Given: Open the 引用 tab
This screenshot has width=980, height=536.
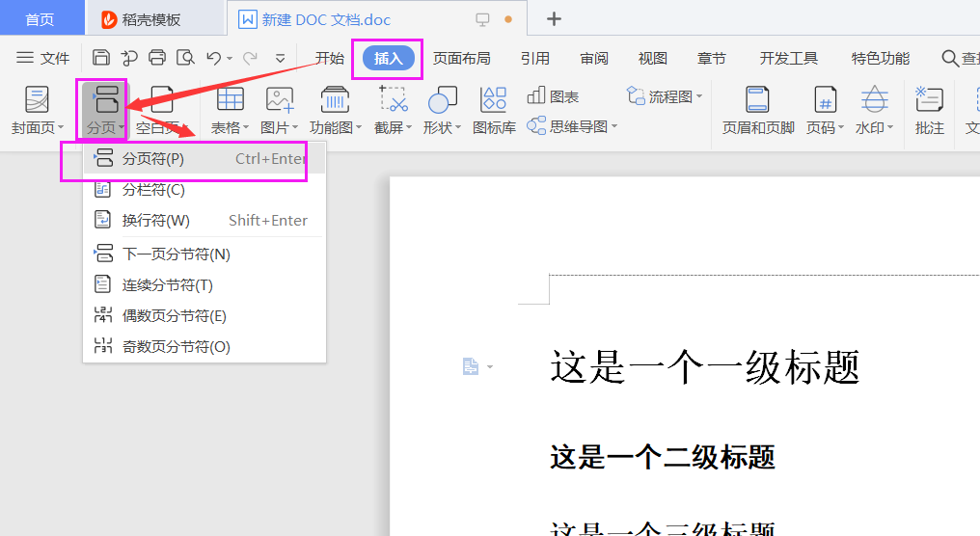Looking at the screenshot, I should (535, 58).
